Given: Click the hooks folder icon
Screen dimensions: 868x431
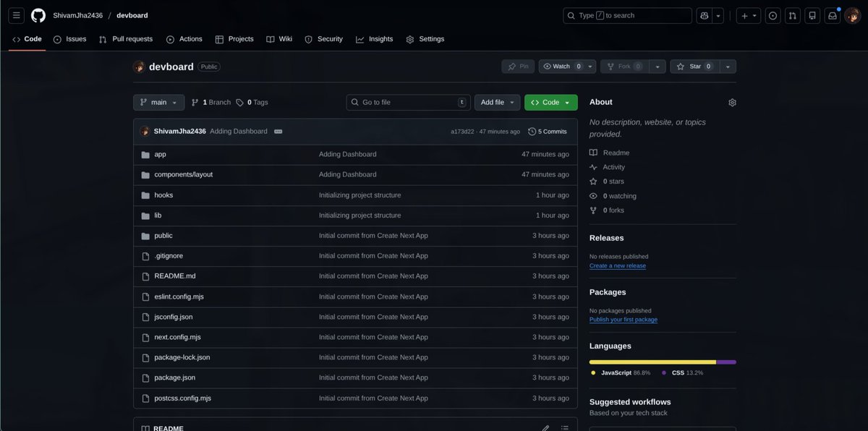Looking at the screenshot, I should coord(145,195).
